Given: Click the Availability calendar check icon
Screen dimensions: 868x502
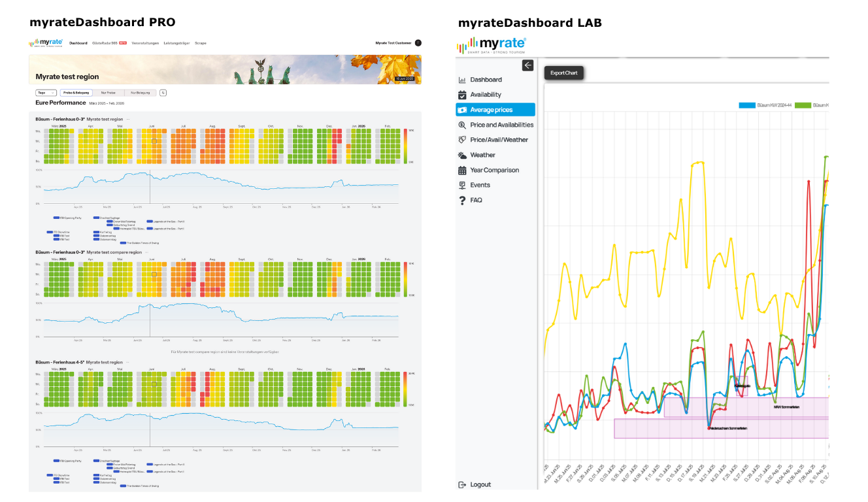Looking at the screenshot, I should pyautogui.click(x=462, y=95).
